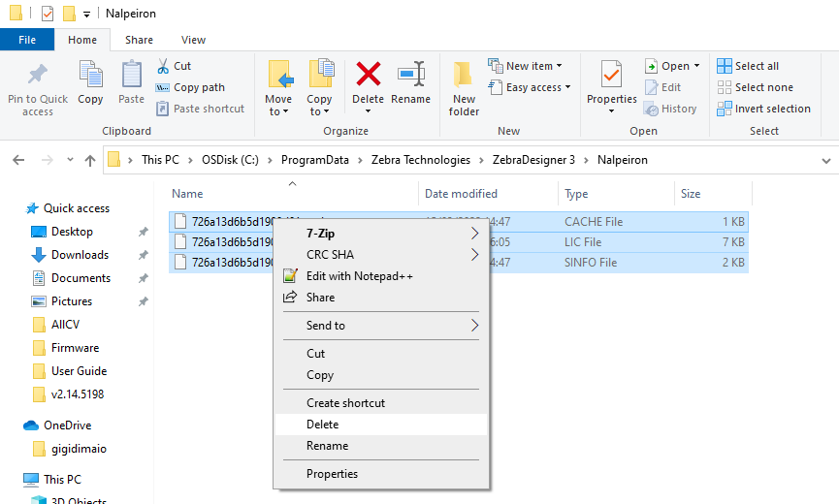
Task: Choose Copy in the context menu
Action: pos(381,375)
